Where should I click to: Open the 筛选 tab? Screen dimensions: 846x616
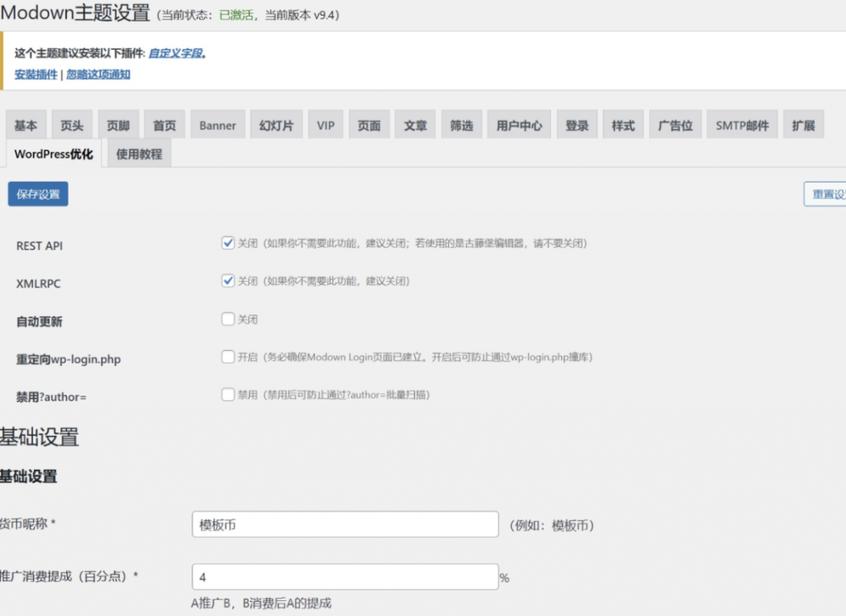tap(461, 126)
